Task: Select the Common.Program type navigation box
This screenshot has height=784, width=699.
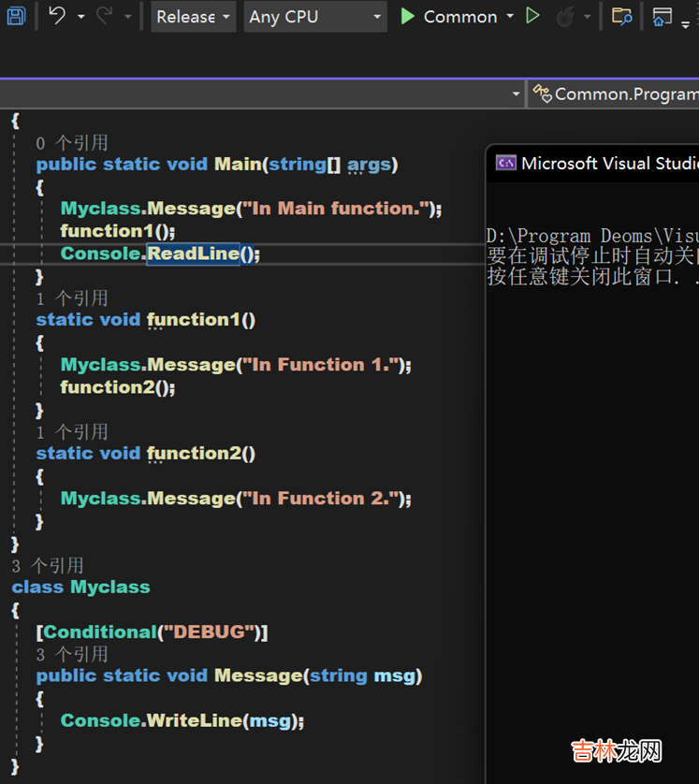Action: point(618,94)
